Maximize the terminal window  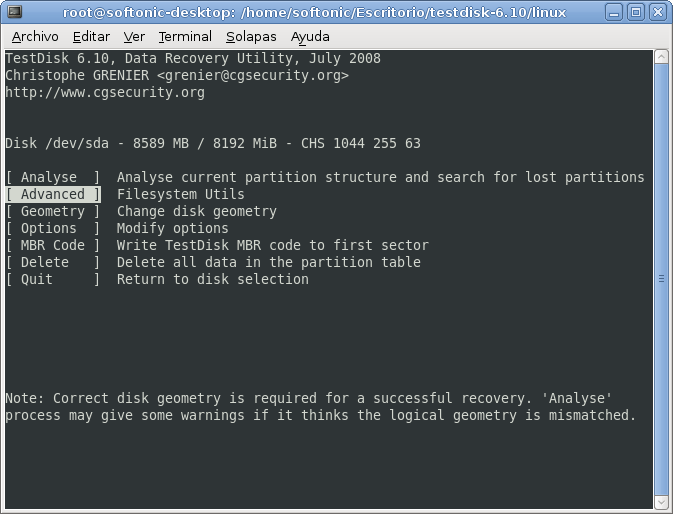(x=636, y=12)
